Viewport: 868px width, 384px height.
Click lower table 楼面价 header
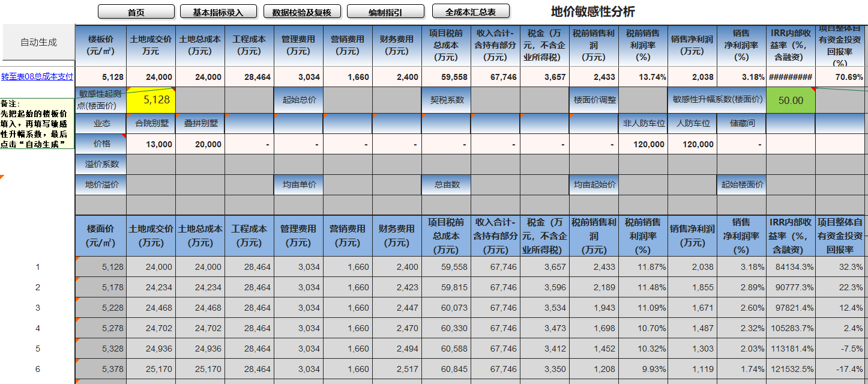pyautogui.click(x=101, y=236)
